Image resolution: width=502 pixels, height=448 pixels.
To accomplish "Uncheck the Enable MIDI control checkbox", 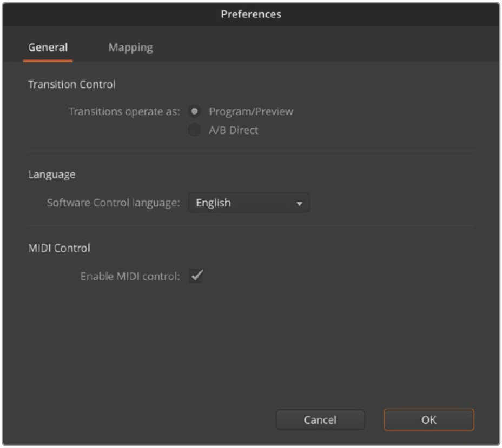I will [196, 276].
